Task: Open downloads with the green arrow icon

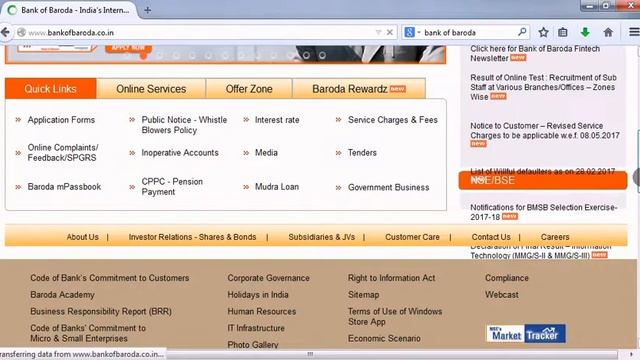Action: tap(585, 32)
